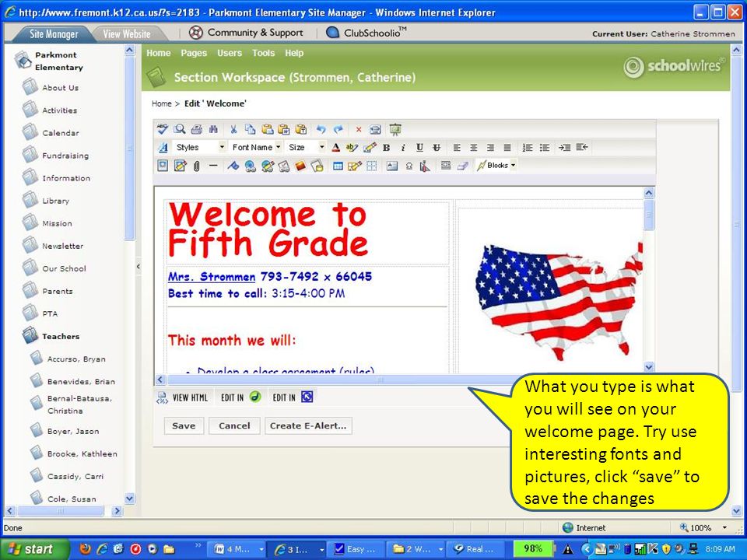Open Community & Support link
Viewport: 747px width, 560px height.
coord(247,33)
